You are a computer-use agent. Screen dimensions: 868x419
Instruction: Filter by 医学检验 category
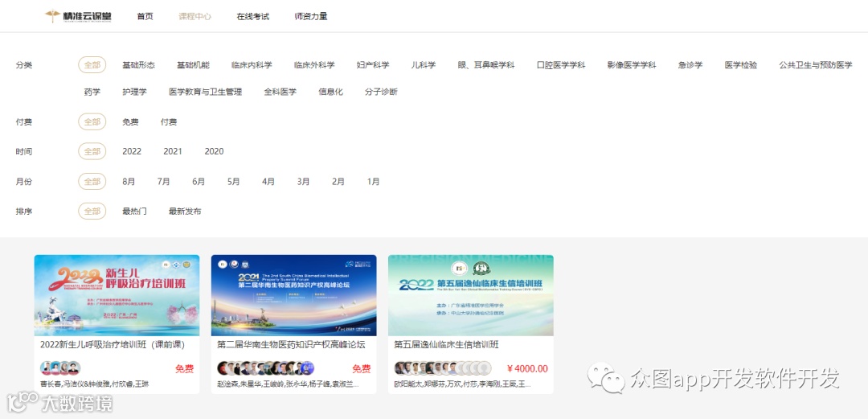(x=741, y=65)
